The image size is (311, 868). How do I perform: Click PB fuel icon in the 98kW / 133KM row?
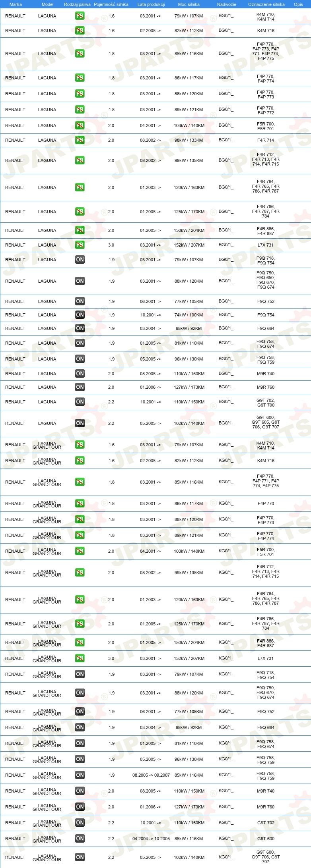tap(80, 140)
